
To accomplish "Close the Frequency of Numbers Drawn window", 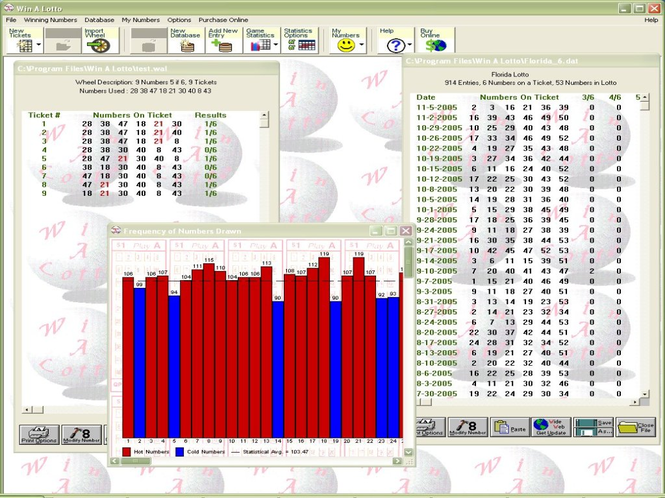I will tap(406, 231).
